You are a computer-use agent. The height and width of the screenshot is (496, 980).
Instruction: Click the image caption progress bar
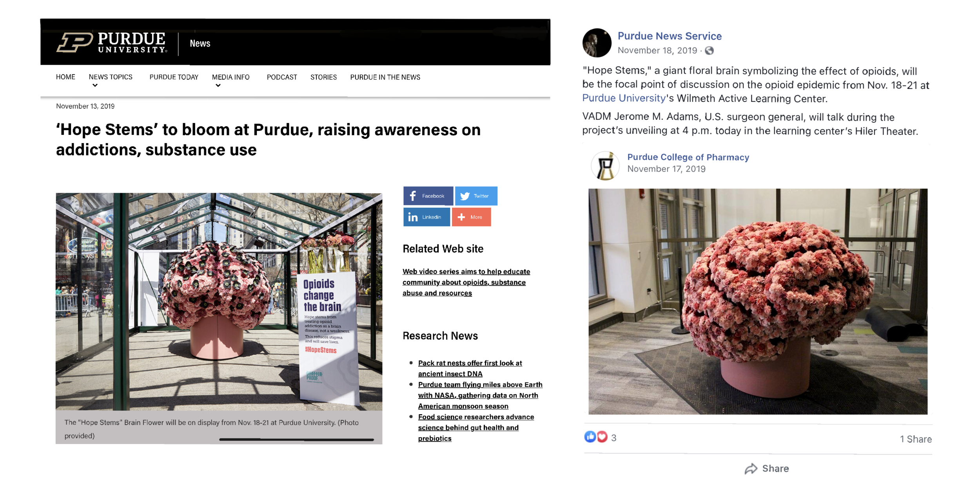pyautogui.click(x=296, y=440)
